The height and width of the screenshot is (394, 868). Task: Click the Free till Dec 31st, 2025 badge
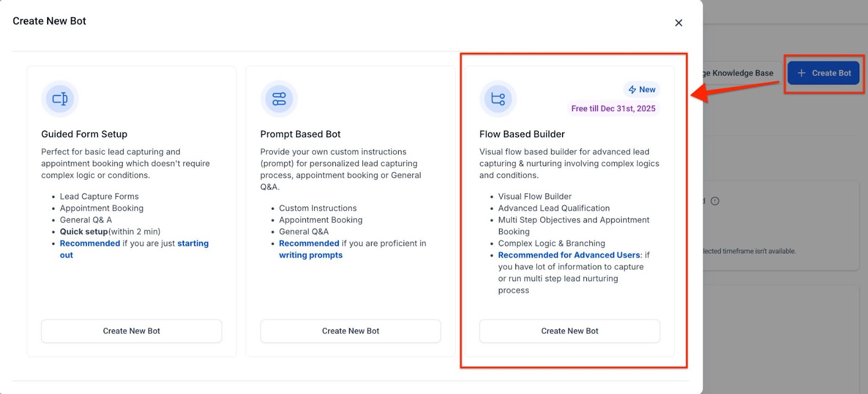[x=613, y=108]
